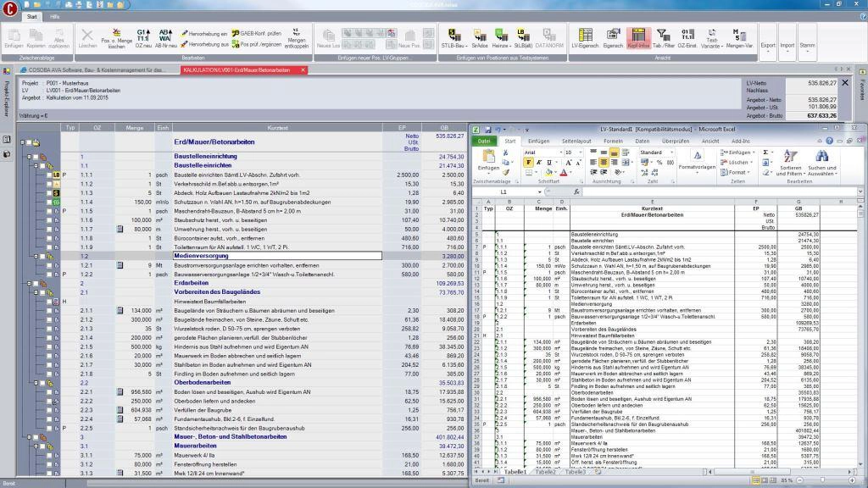Click the Kopf-Infos view icon
This screenshot has width=868, height=488.
click(637, 37)
